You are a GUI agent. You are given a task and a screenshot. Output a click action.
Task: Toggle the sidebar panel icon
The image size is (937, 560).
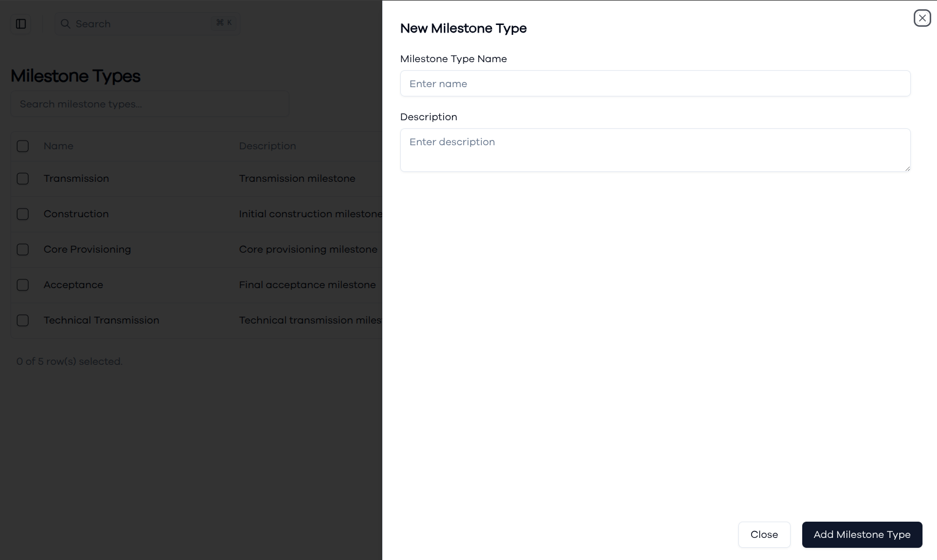pyautogui.click(x=21, y=24)
